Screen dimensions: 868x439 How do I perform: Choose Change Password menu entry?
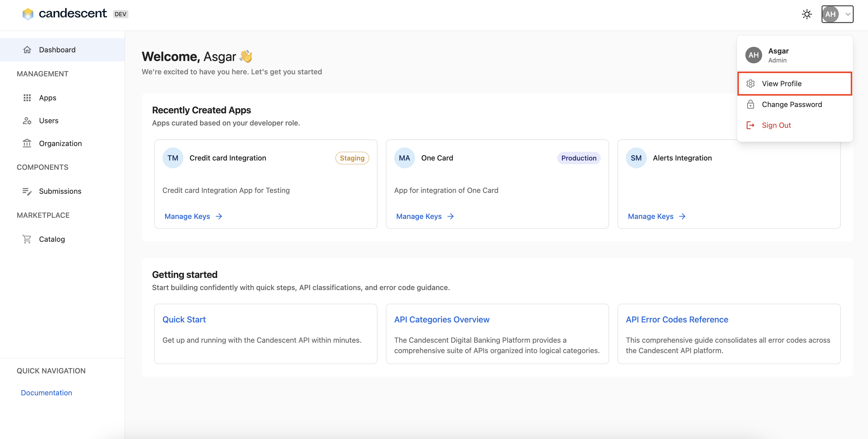pyautogui.click(x=792, y=104)
